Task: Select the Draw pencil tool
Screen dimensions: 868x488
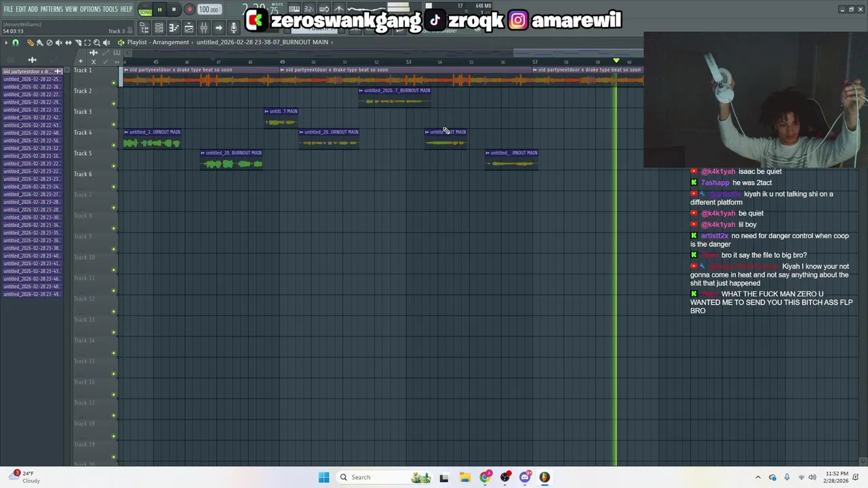Action: pyautogui.click(x=30, y=43)
